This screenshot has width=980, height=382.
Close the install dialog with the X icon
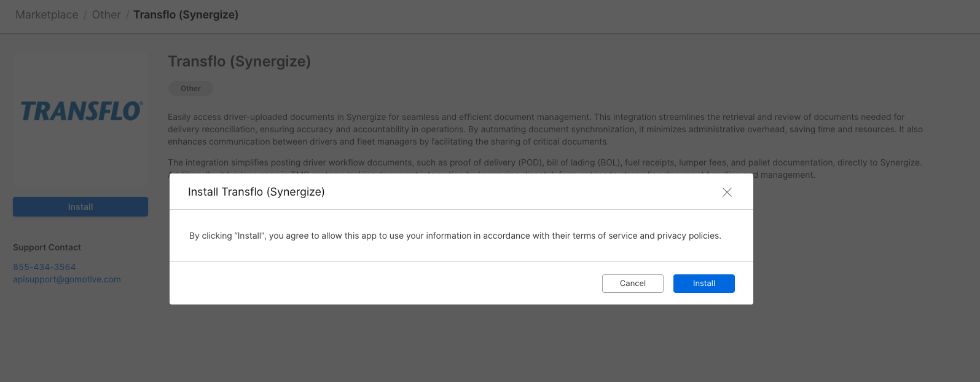727,192
